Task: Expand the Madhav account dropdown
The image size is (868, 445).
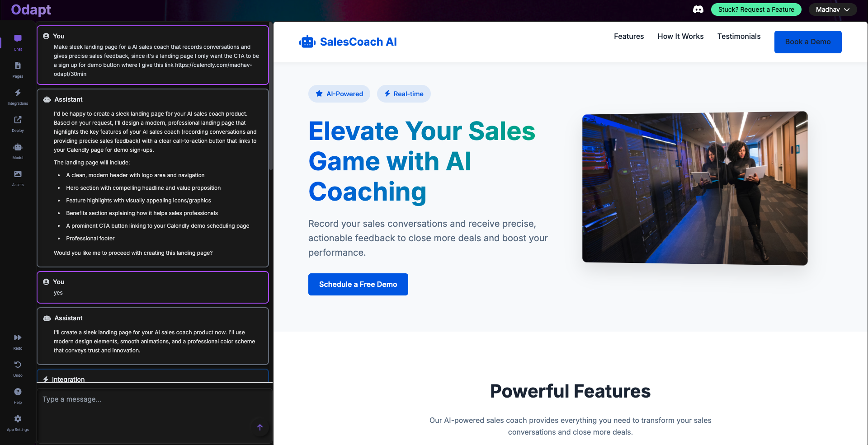Action: coord(832,9)
